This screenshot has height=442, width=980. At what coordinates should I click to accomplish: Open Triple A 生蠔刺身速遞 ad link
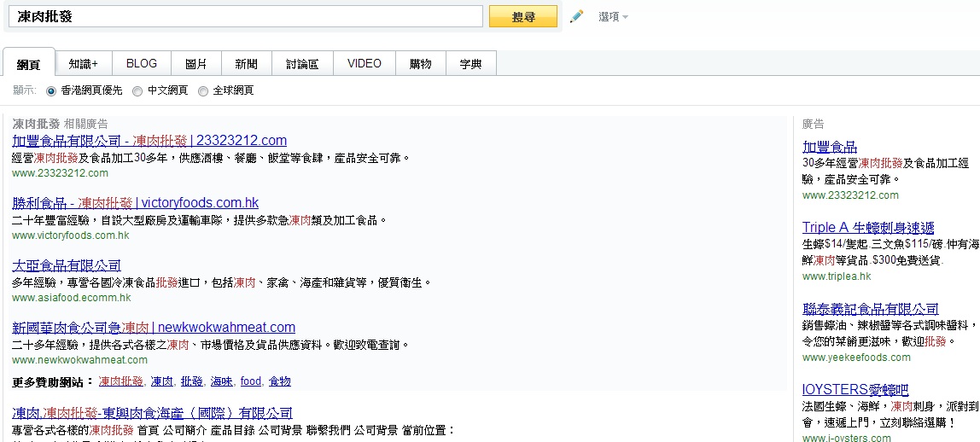868,227
